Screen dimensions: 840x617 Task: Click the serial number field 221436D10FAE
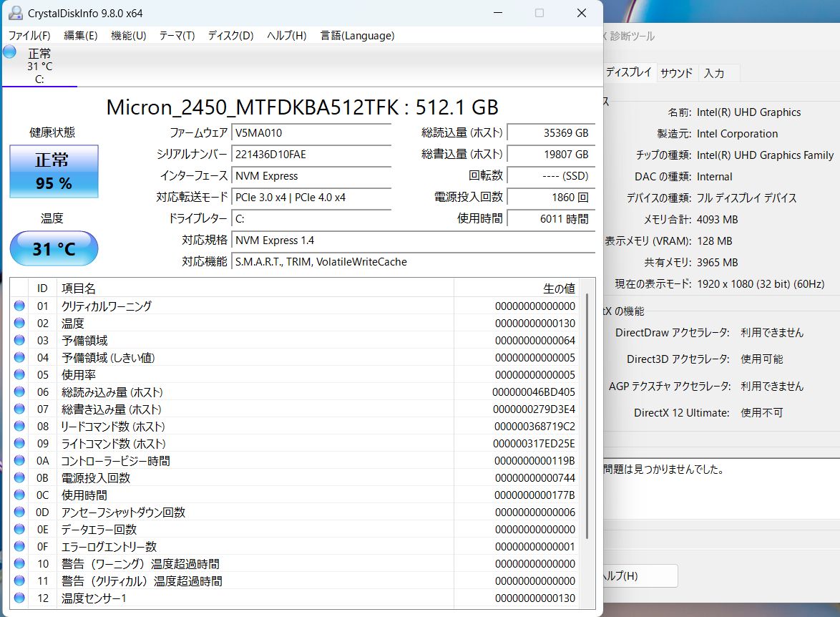point(312,155)
